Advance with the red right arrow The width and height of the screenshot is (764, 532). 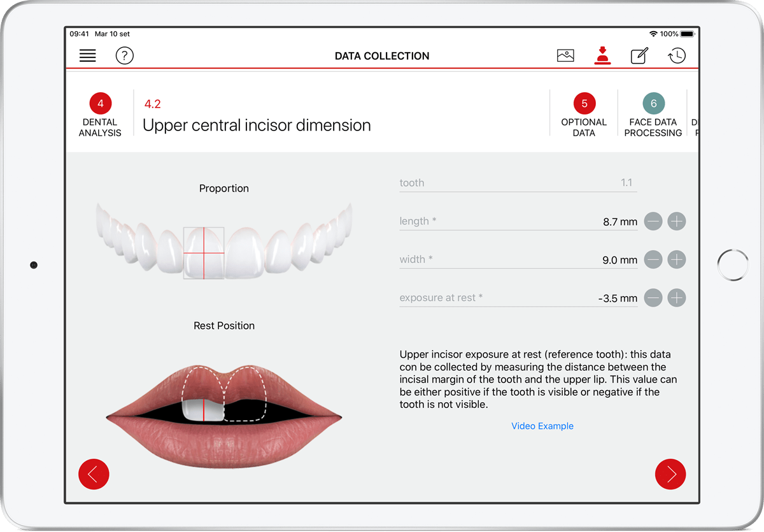tap(670, 474)
